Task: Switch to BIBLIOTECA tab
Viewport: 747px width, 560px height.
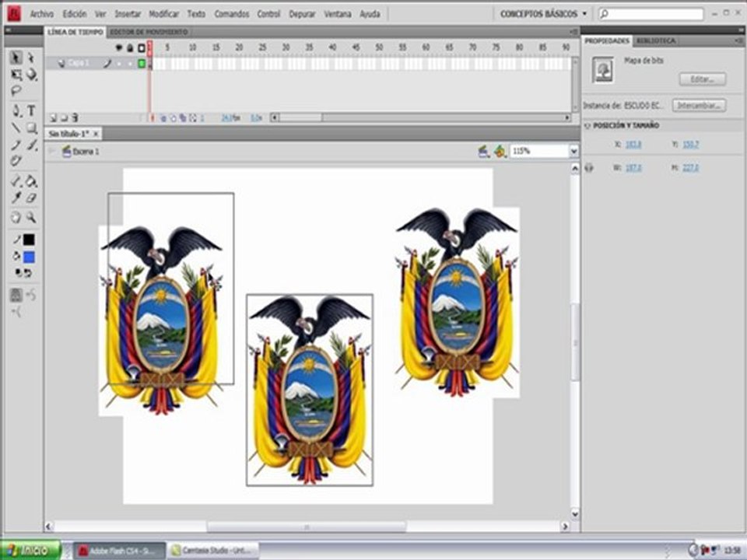Action: pos(656,41)
